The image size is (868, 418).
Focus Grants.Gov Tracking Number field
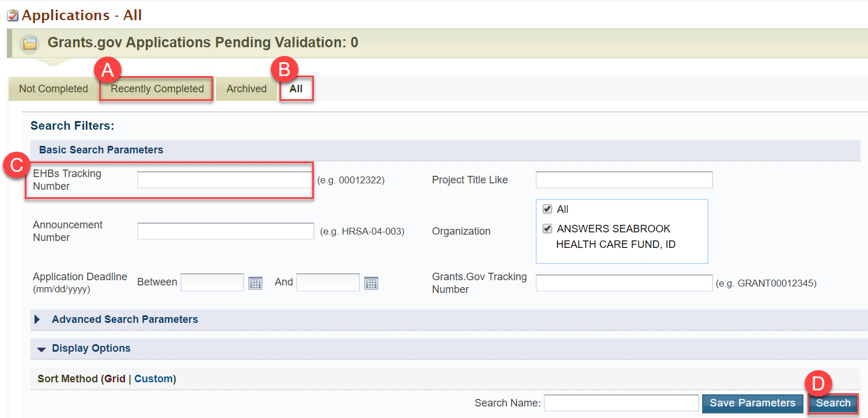624,283
